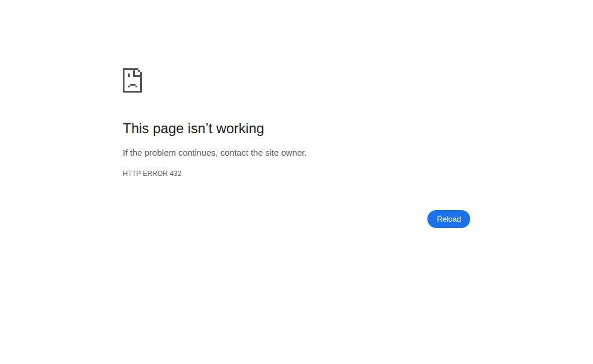The height and width of the screenshot is (364, 593).
Task: Reload the page using the Reload label
Action: (x=449, y=219)
